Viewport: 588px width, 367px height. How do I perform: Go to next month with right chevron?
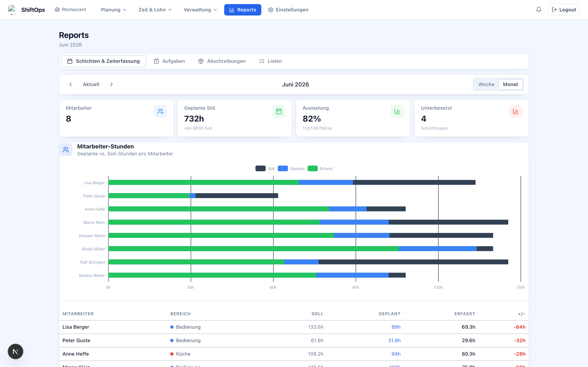pyautogui.click(x=111, y=84)
